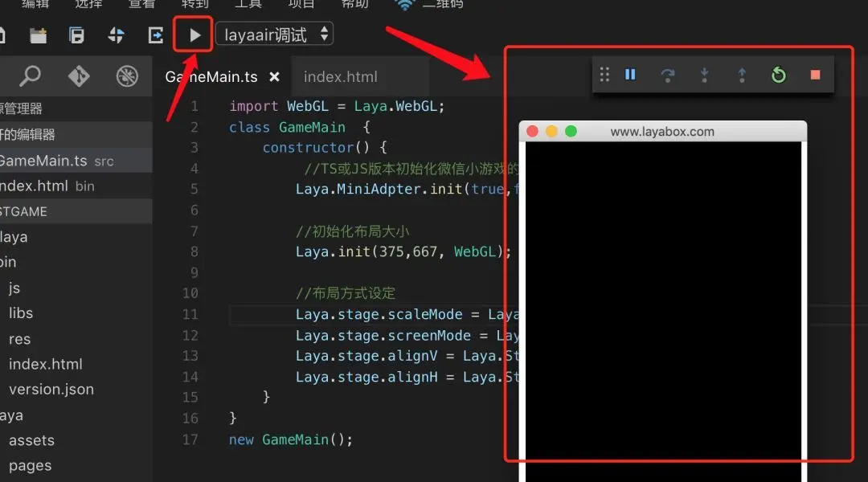868x482 pixels.
Task: Click line number 11 in the gutter
Action: pos(190,314)
